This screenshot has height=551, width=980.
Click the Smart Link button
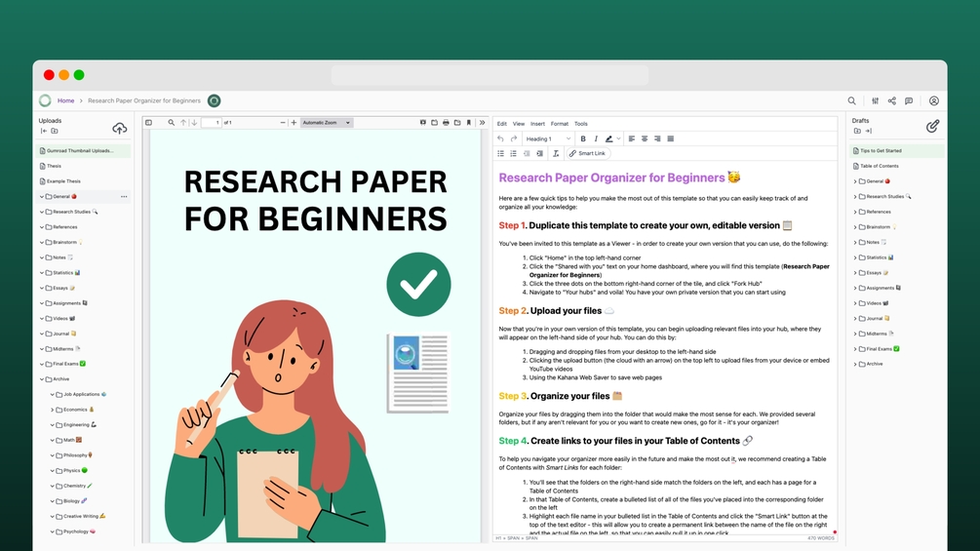(x=587, y=153)
